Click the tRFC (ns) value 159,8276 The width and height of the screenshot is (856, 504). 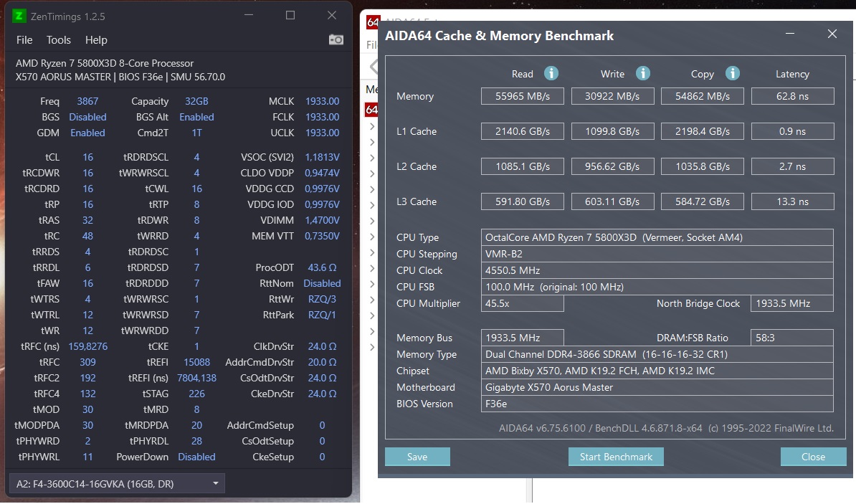(88, 346)
